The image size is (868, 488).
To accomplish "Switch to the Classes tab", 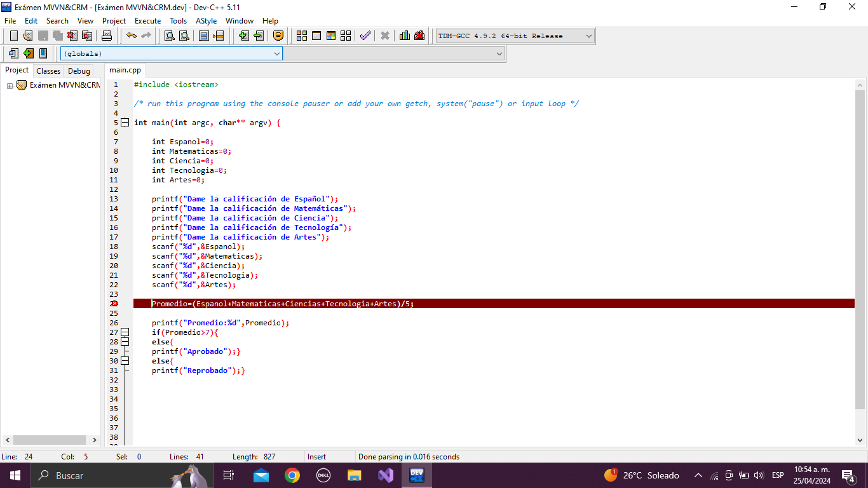I will (x=48, y=71).
